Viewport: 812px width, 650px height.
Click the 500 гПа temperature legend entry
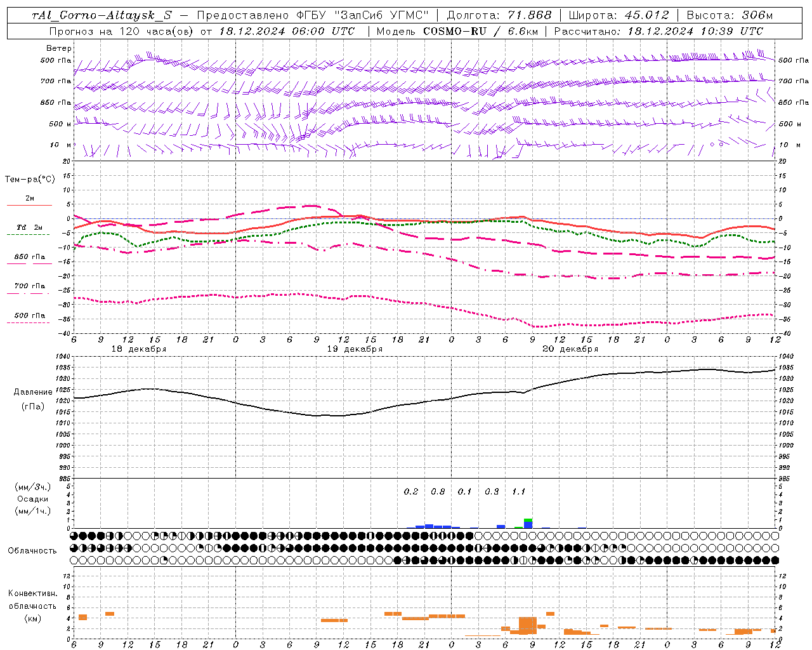click(30, 315)
